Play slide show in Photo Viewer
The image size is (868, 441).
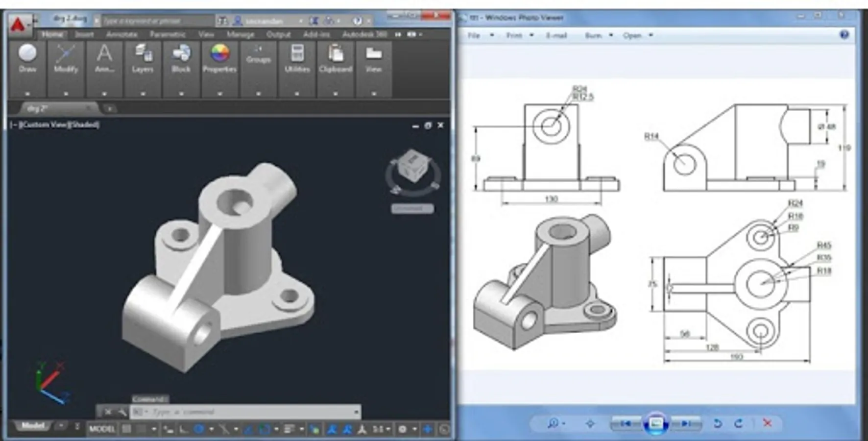click(x=656, y=423)
